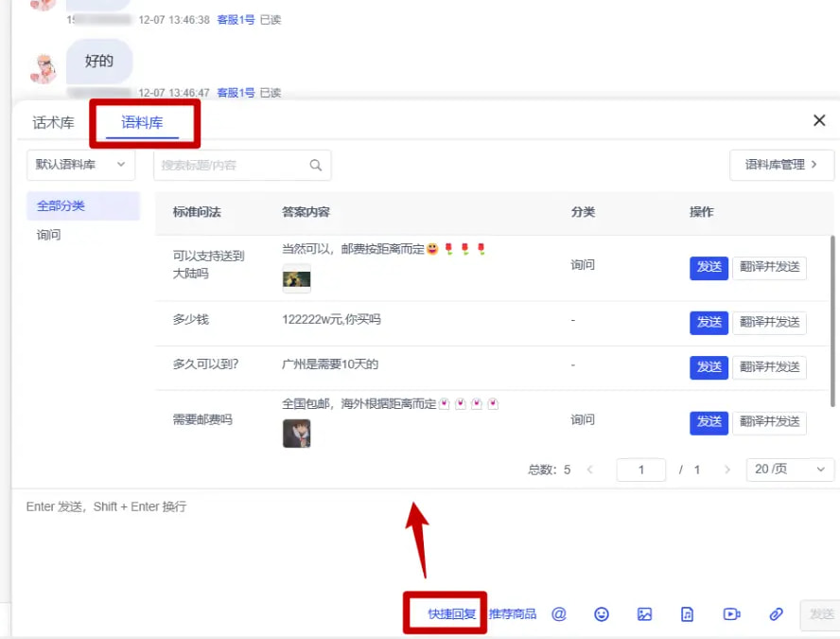The width and height of the screenshot is (840, 639).
Task: Open the 20/页 page size dropdown
Action: [x=790, y=470]
